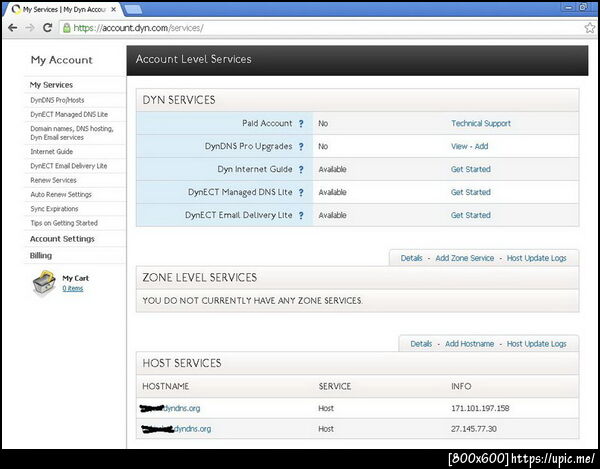Click the Add Zone Service link
600x469 pixels.
[x=465, y=258]
